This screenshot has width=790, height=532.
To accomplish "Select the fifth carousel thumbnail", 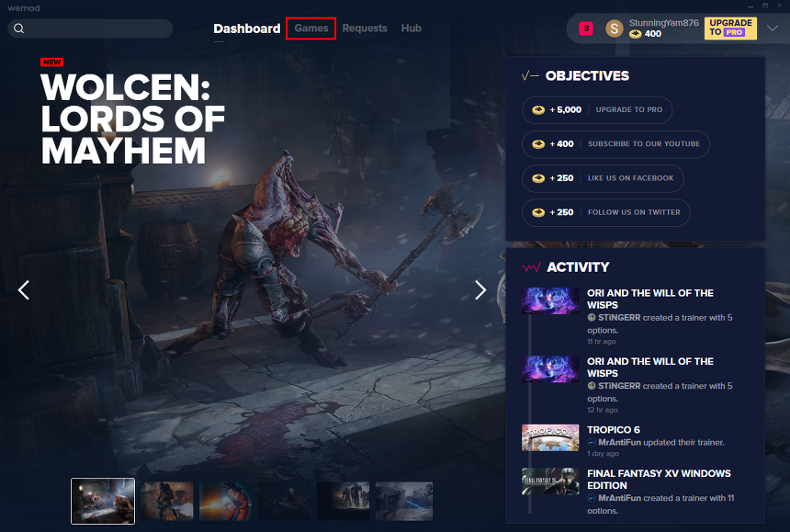I will click(x=344, y=501).
